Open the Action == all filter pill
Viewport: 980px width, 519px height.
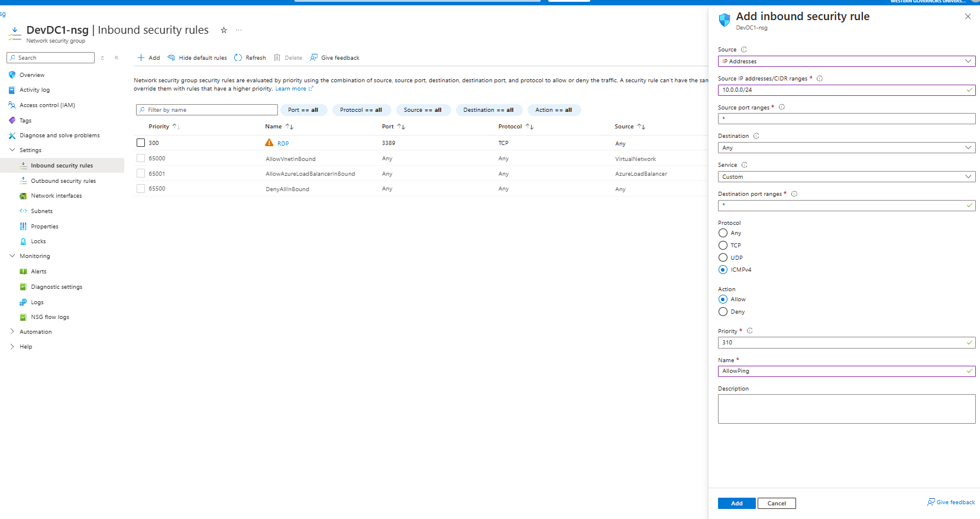pos(554,110)
